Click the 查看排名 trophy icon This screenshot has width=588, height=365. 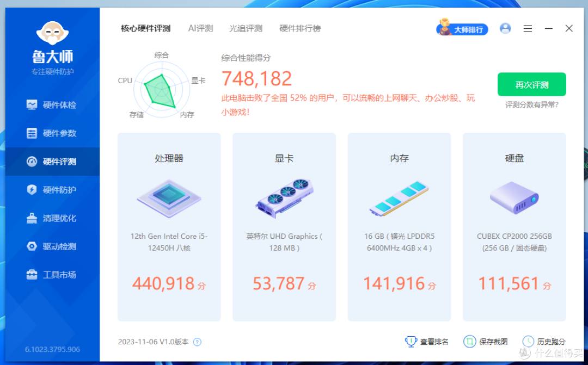click(411, 342)
